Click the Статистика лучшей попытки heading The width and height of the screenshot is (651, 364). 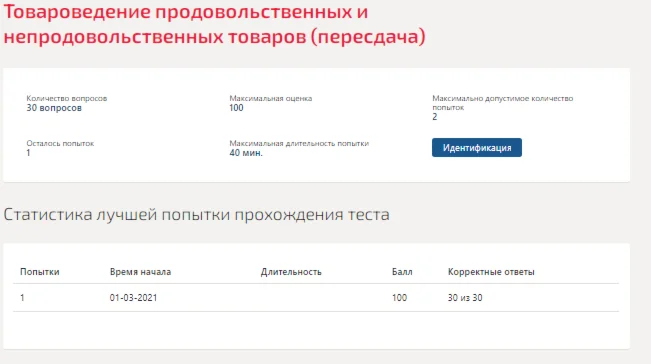click(x=196, y=215)
